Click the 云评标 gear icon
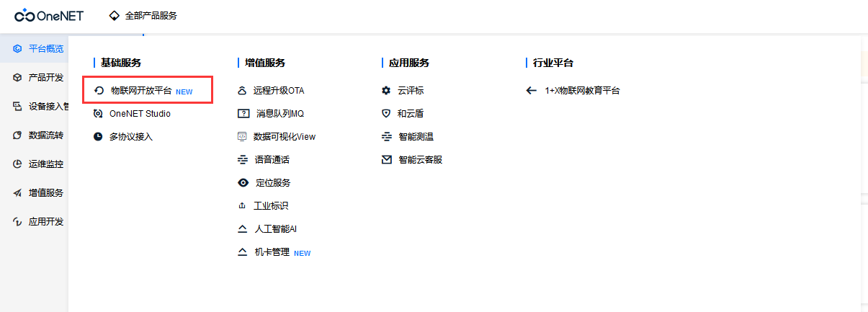This screenshot has height=312, width=868. (x=386, y=91)
